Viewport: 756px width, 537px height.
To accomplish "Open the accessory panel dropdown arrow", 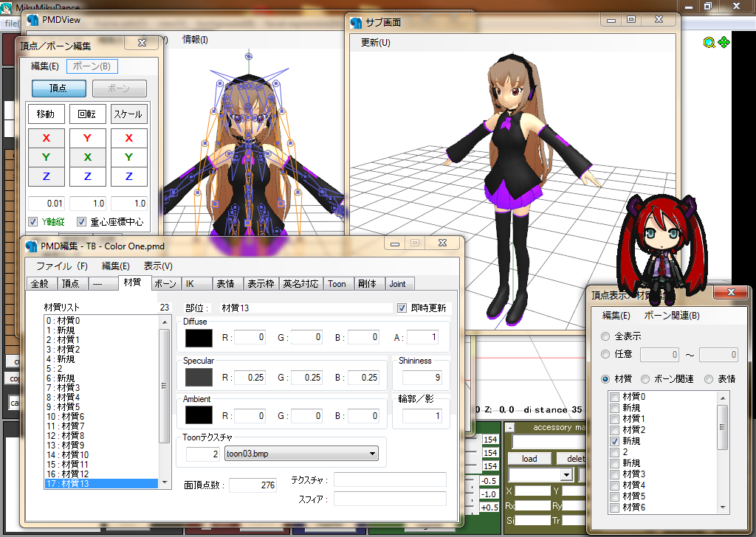I will pos(566,475).
